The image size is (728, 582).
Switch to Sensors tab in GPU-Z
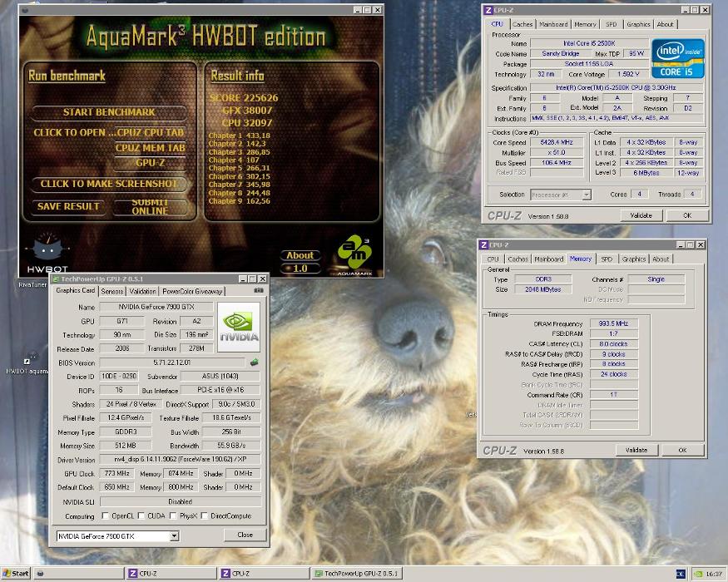point(111,292)
